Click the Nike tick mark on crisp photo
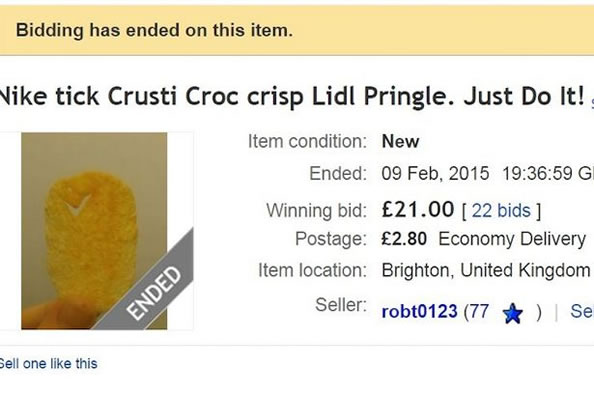Image resolution: width=594 pixels, height=395 pixels. (x=77, y=205)
